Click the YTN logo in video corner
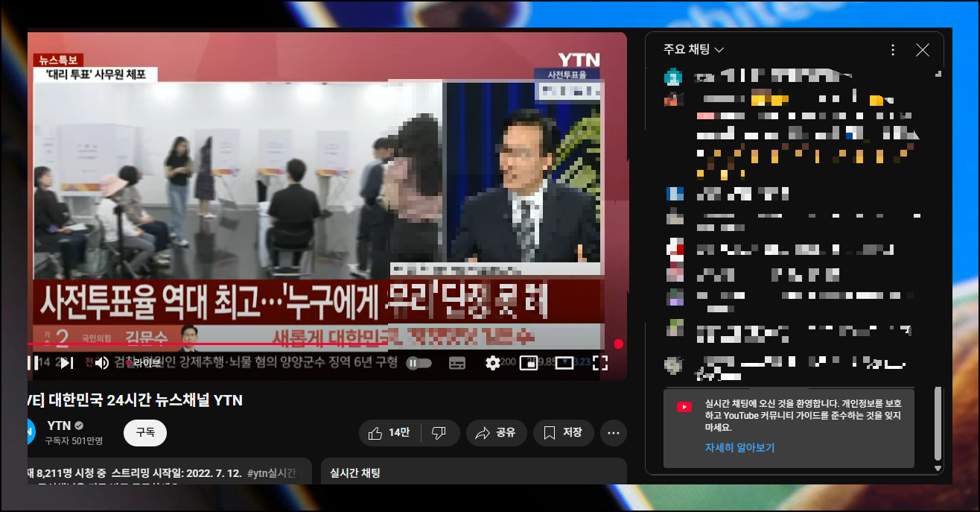Image resolution: width=980 pixels, height=512 pixels. tap(579, 59)
